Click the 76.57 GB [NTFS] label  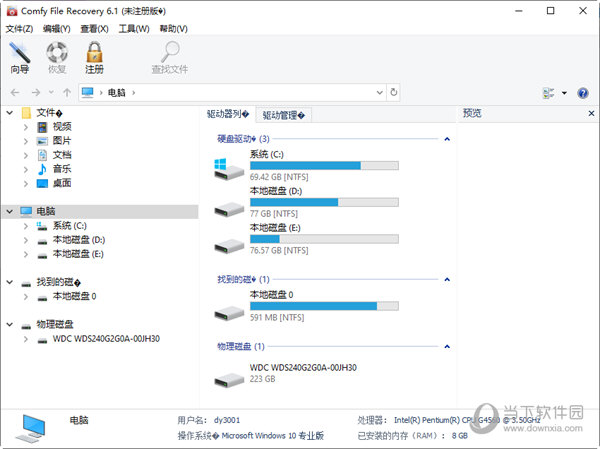coord(279,250)
